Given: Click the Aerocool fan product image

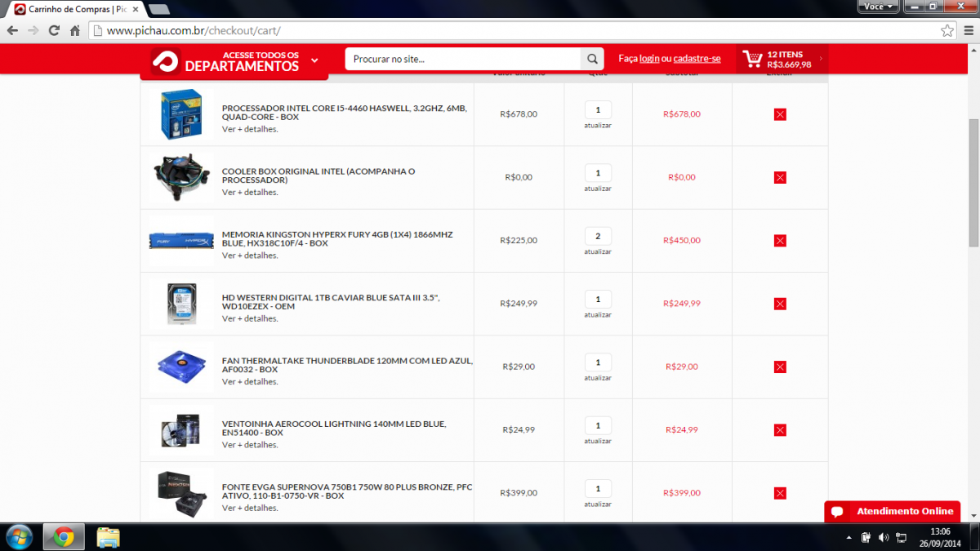Looking at the screenshot, I should click(181, 430).
